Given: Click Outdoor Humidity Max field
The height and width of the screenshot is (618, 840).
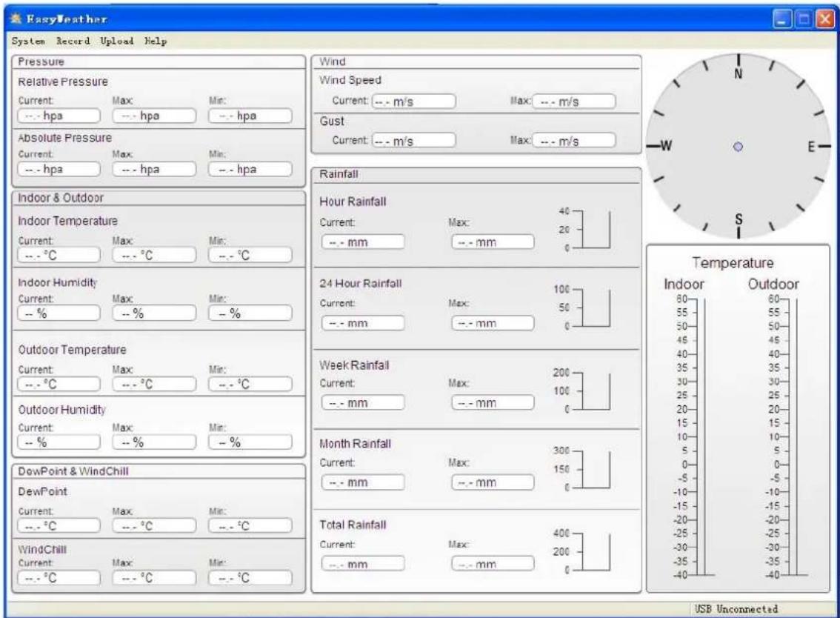Looking at the screenshot, I should click(154, 442).
